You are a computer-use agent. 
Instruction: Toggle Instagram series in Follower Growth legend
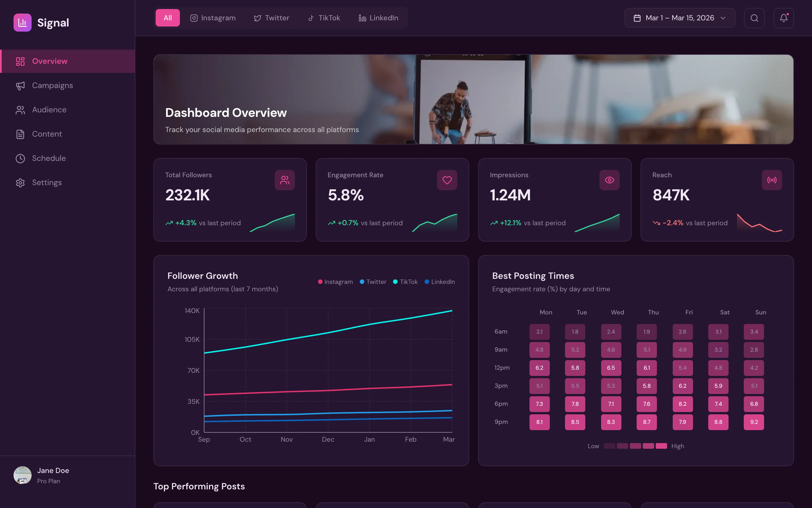(x=335, y=282)
